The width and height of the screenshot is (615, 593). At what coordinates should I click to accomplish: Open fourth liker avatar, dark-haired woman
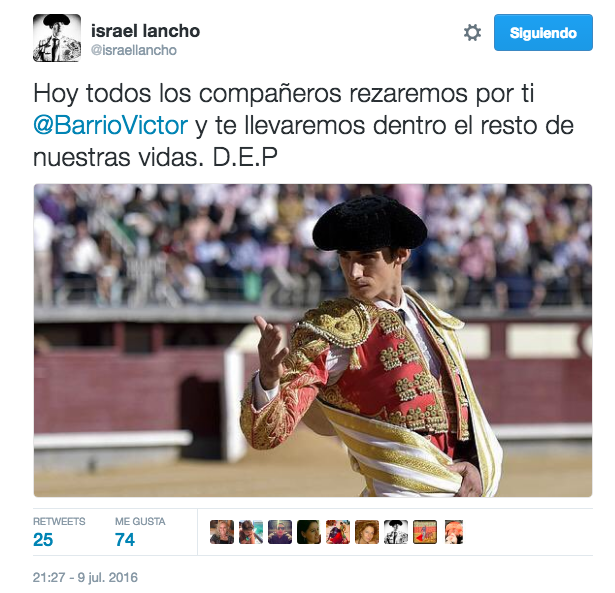[309, 532]
